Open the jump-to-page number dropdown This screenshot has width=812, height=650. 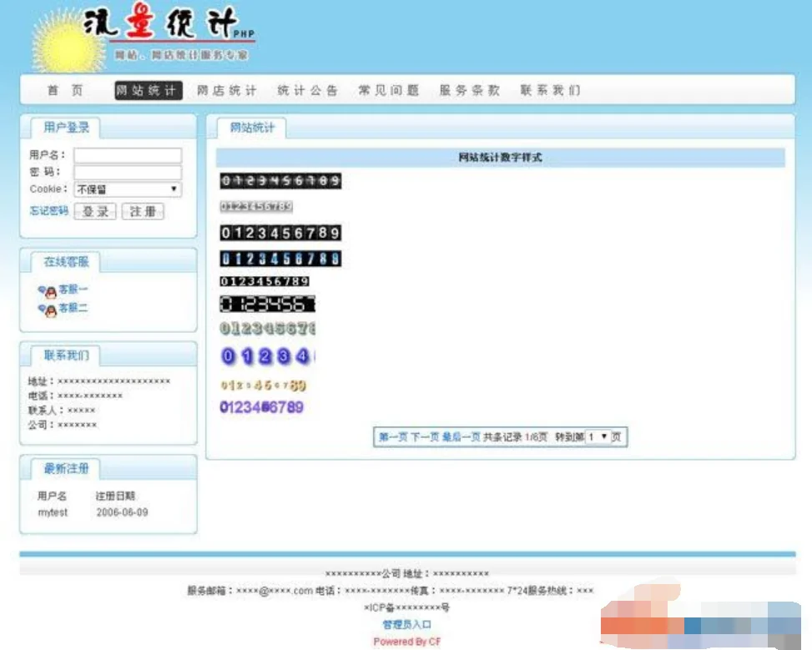coord(598,437)
